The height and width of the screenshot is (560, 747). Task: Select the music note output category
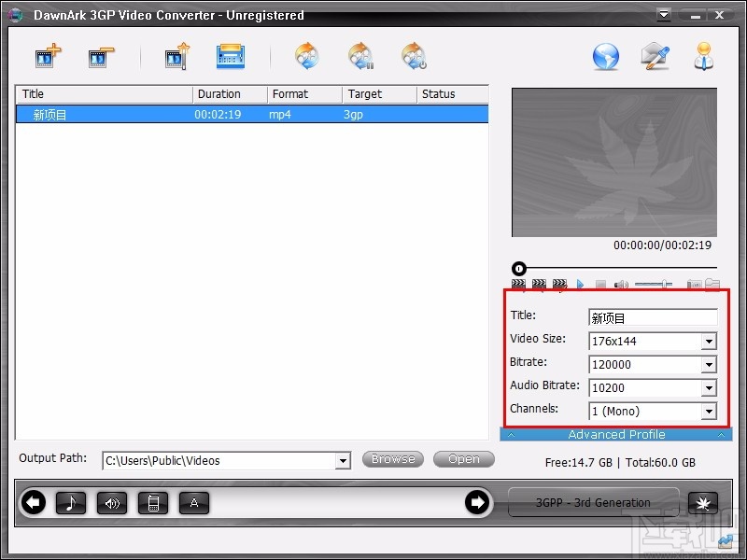[72, 502]
